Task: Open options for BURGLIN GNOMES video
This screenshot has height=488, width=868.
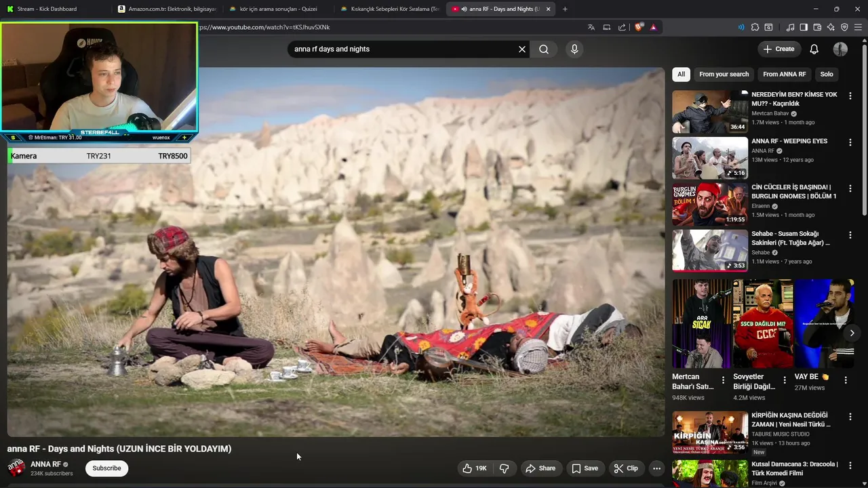Action: (x=850, y=188)
